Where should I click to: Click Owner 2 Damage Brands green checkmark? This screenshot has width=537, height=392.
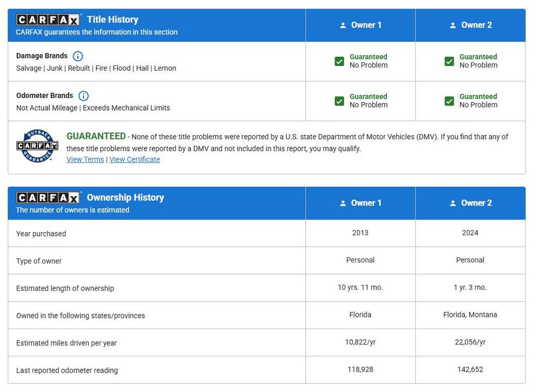(x=449, y=61)
